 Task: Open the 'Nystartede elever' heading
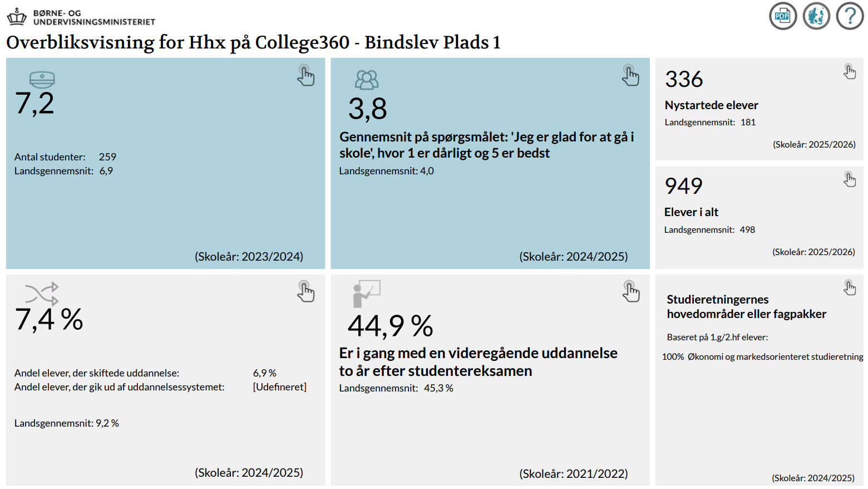(x=711, y=105)
